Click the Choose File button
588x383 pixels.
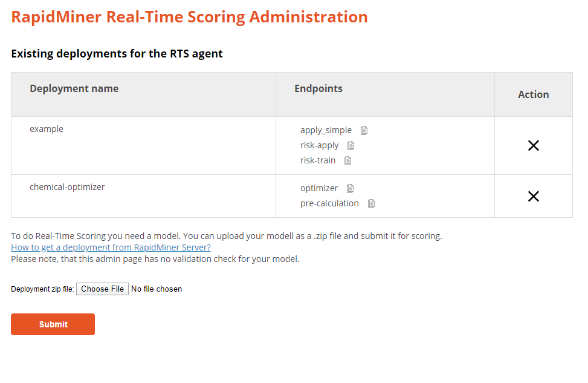point(102,289)
